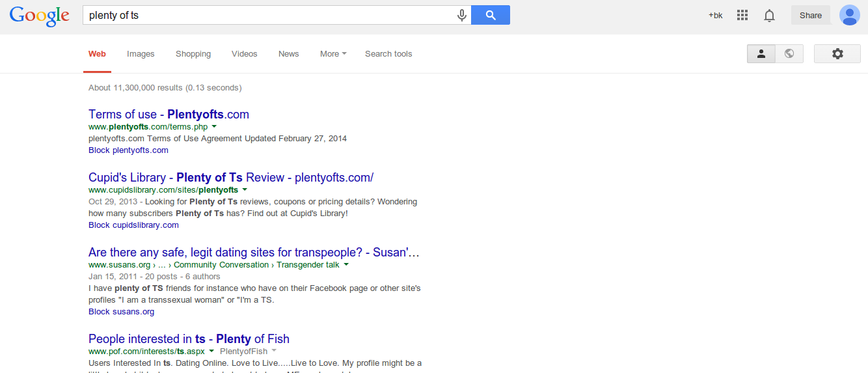
Task: Show personal results with person icon
Action: (761, 54)
